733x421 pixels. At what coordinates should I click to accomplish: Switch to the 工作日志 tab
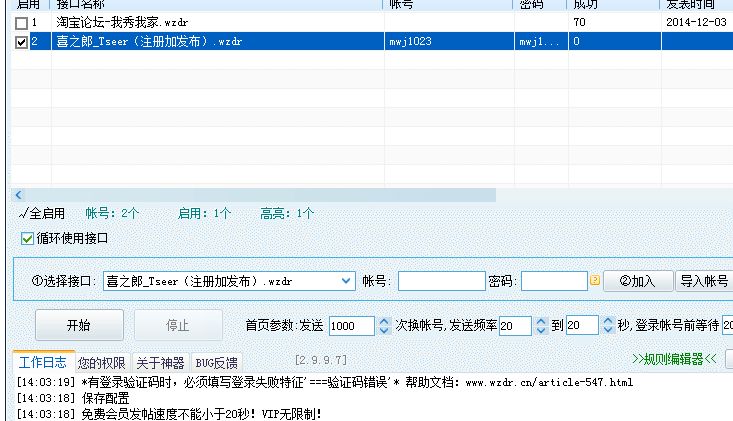pos(42,362)
